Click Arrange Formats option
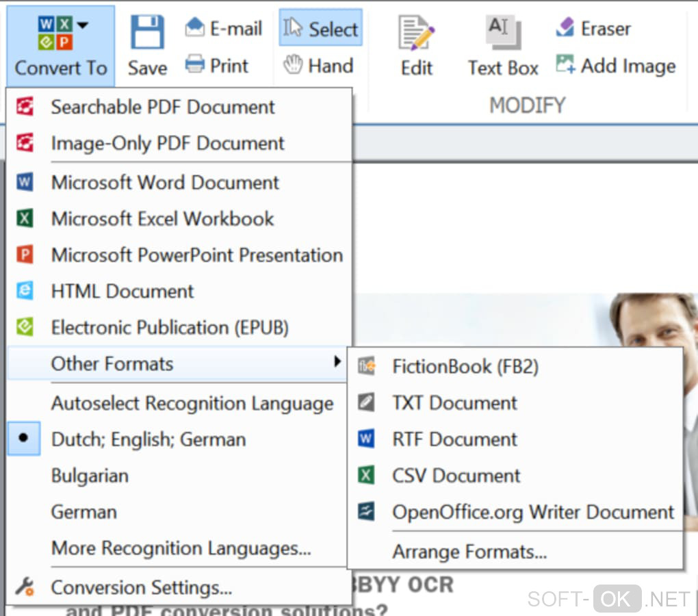The image size is (698, 616). pos(469,552)
